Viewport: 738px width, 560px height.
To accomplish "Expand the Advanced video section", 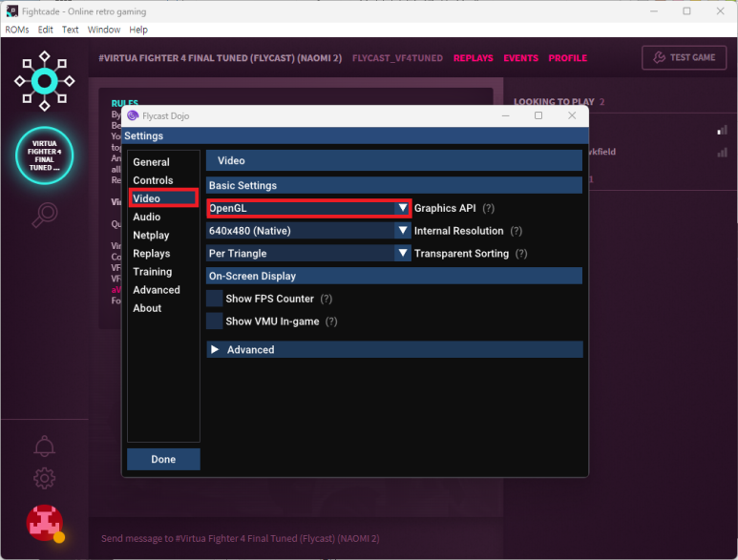I will 394,349.
